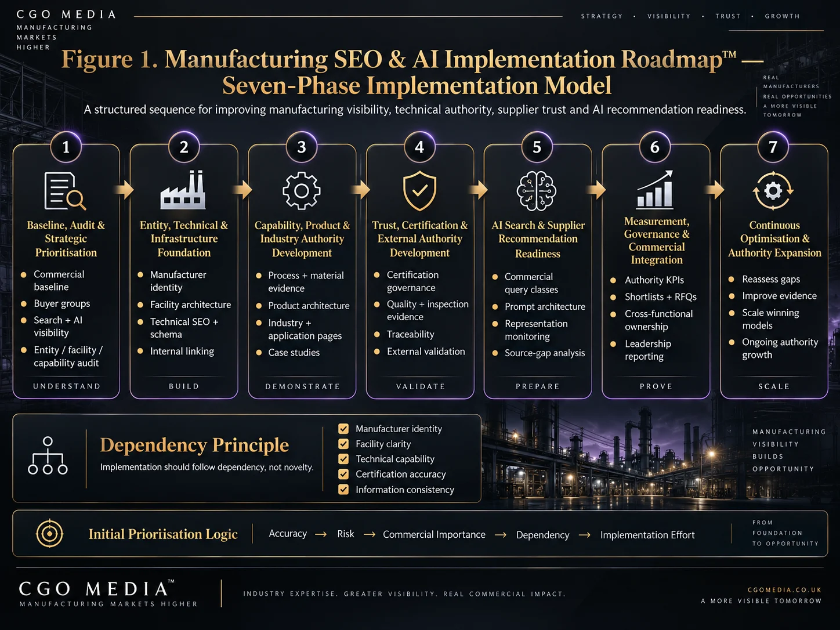Click the phase number 5 circle

(x=537, y=147)
